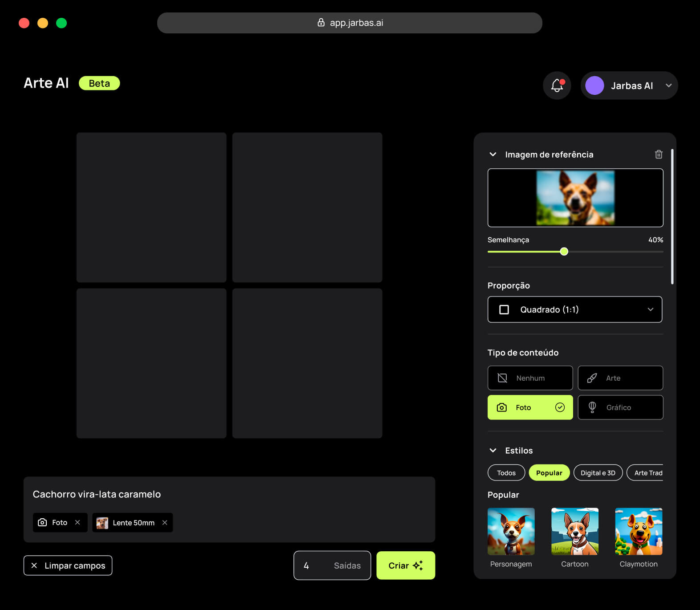Select Nenhum content type
This screenshot has height=610, width=700.
tap(530, 378)
